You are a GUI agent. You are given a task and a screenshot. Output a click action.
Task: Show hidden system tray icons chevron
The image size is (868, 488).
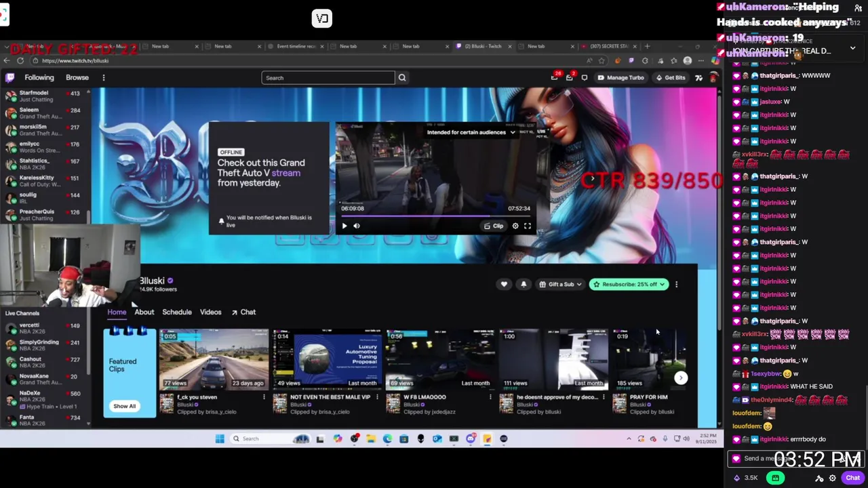coord(629,439)
